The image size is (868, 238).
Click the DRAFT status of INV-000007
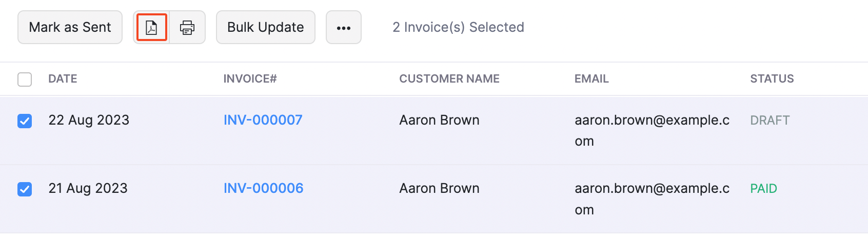click(x=770, y=121)
